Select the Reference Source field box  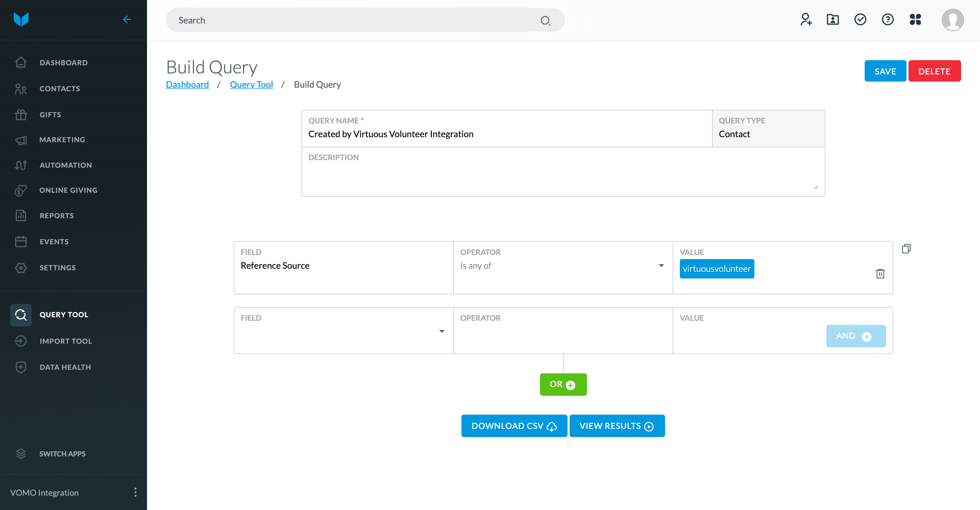[x=344, y=268]
